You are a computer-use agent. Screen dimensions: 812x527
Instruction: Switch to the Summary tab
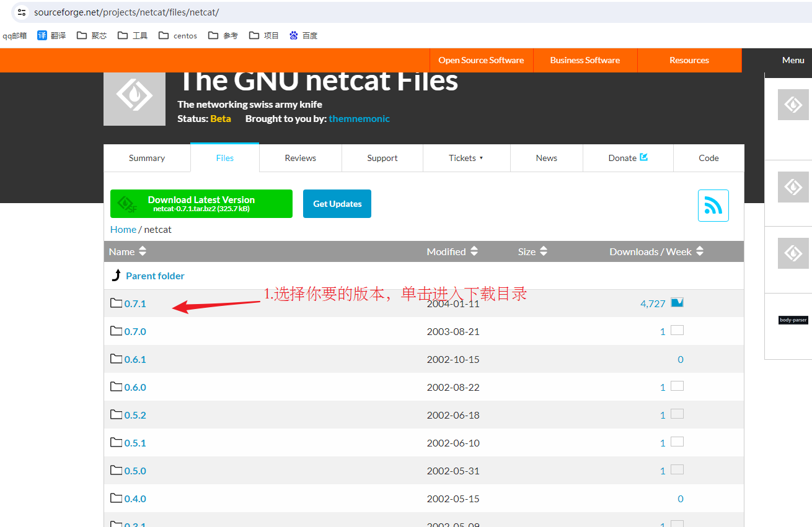[x=147, y=158]
